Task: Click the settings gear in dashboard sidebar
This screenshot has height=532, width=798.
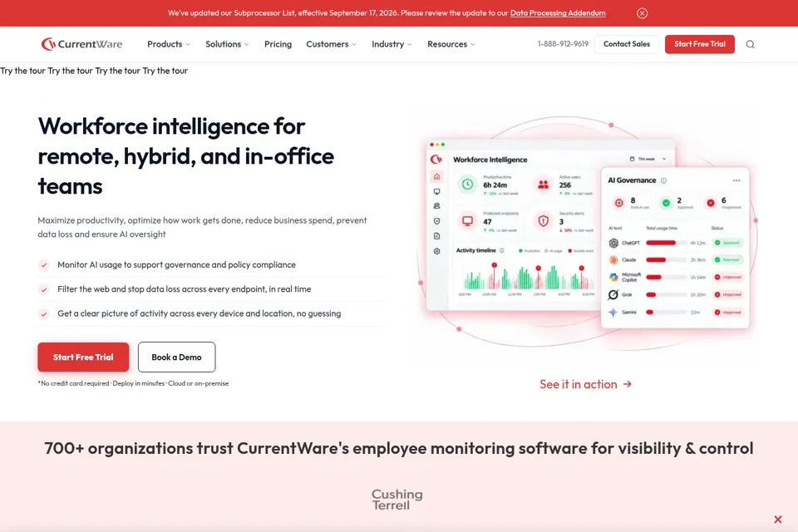Action: point(436,251)
